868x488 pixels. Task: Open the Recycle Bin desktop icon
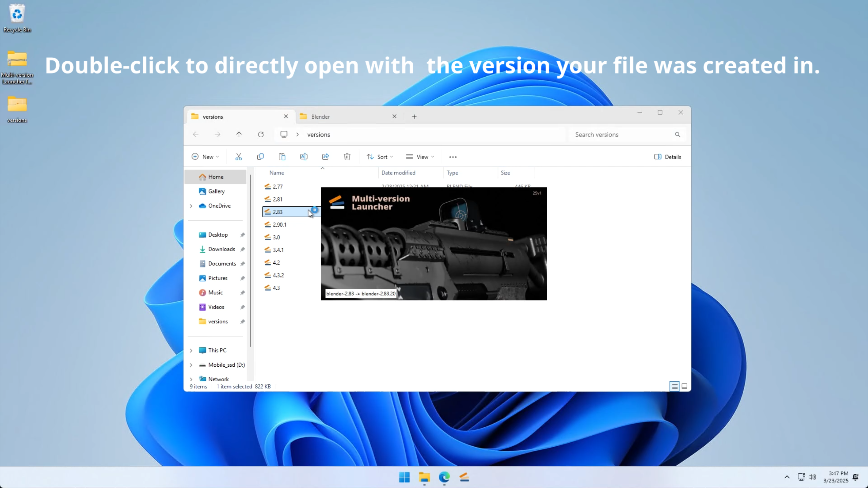click(17, 19)
